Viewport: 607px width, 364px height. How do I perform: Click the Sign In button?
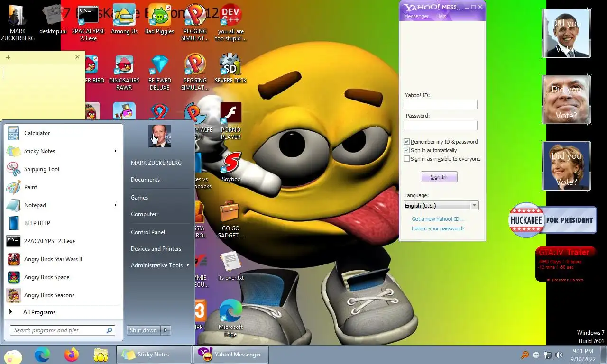coord(439,177)
